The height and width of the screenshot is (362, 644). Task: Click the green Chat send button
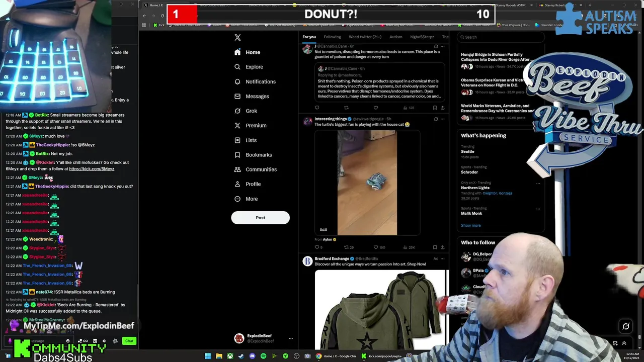(x=129, y=341)
